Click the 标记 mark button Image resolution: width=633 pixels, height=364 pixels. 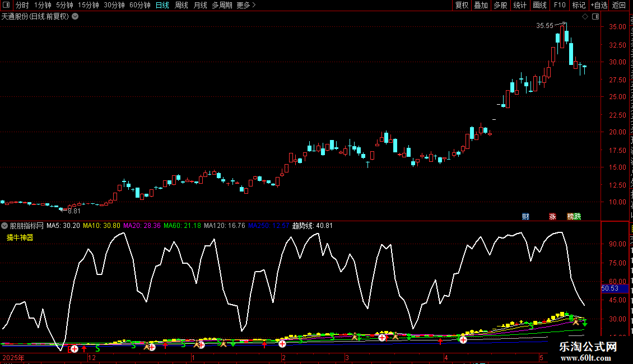579,5
